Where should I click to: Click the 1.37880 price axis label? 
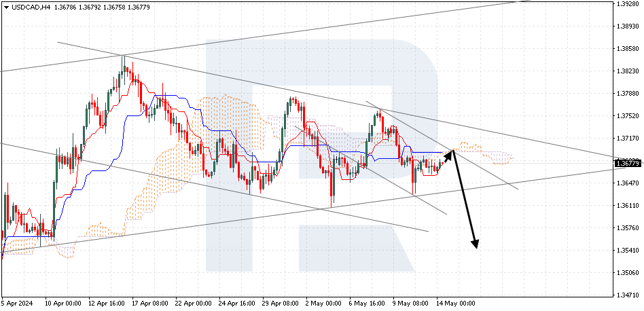tap(628, 94)
